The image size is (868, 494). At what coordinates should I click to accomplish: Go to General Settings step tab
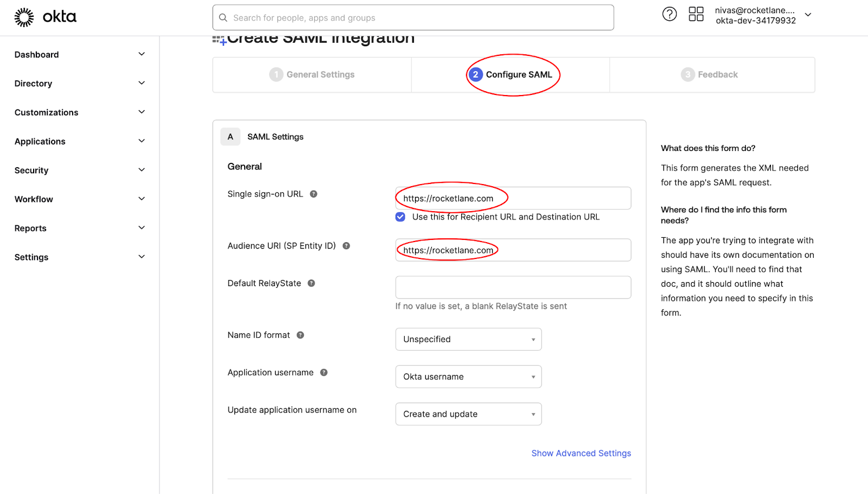point(312,75)
